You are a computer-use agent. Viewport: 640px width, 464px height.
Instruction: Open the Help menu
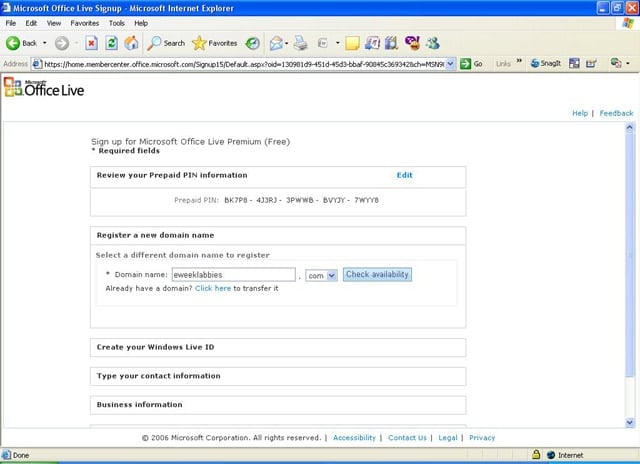pos(141,23)
